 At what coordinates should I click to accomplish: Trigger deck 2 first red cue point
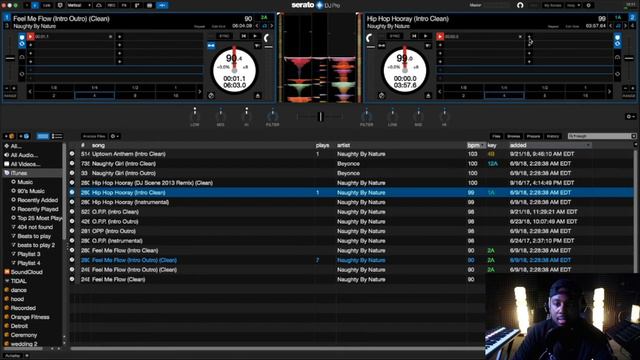440,36
